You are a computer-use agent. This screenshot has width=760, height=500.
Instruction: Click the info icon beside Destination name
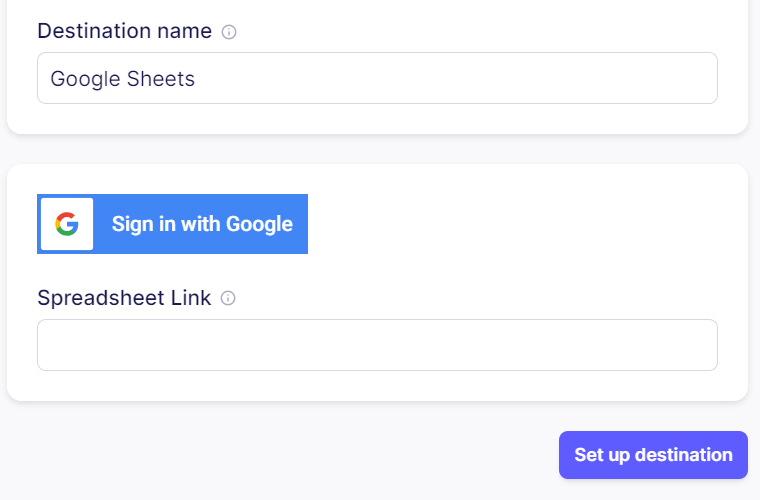229,32
